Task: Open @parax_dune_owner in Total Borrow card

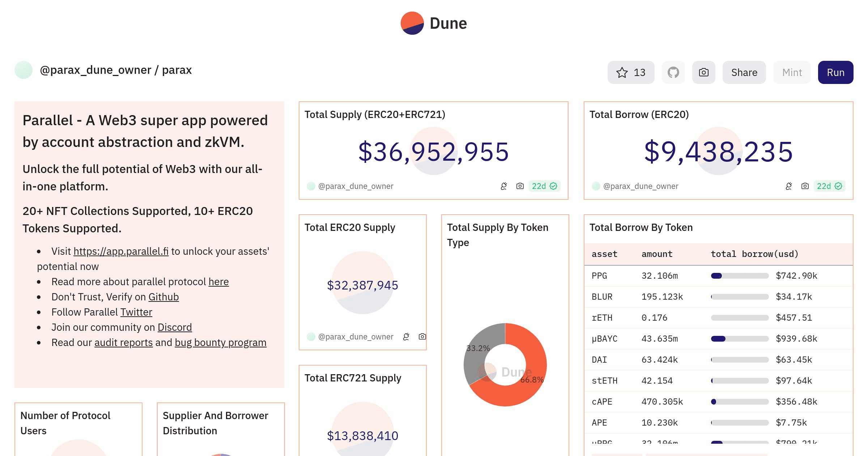Action: pos(641,186)
